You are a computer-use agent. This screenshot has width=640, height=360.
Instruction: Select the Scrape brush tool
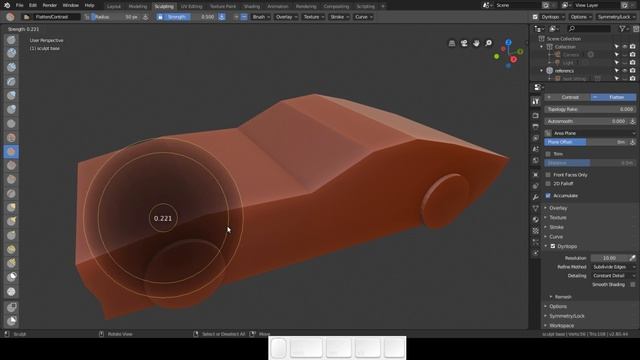11,180
